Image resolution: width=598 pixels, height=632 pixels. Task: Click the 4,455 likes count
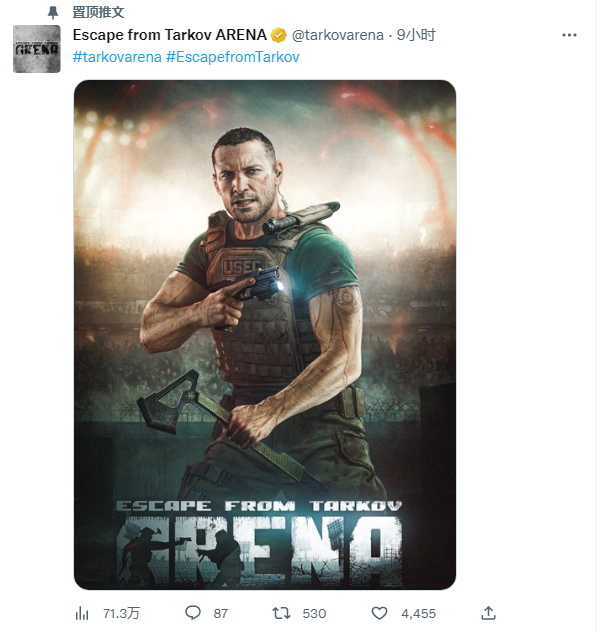coord(418,613)
